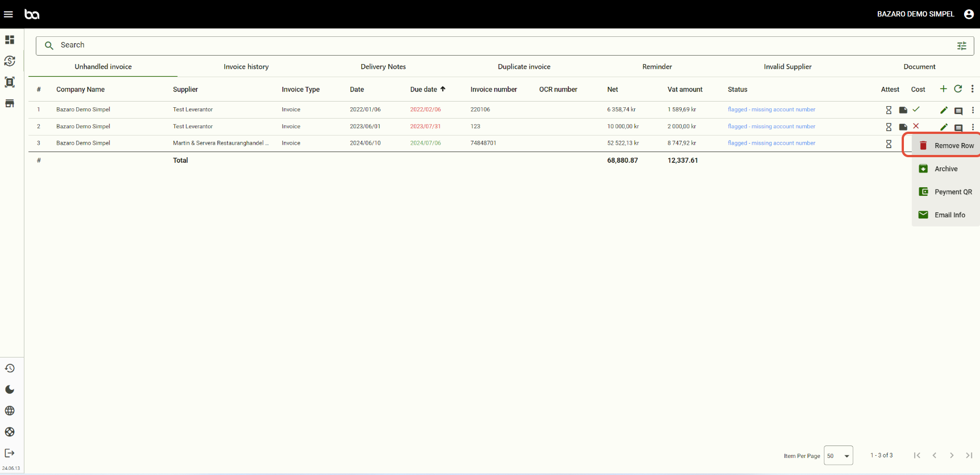Open the help lifebuoy icon in sidebar
980x475 pixels.
(10, 432)
